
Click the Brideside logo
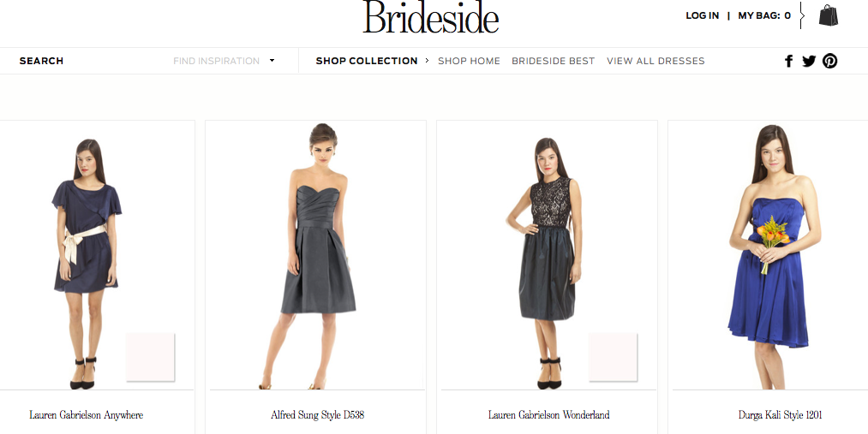(x=431, y=16)
